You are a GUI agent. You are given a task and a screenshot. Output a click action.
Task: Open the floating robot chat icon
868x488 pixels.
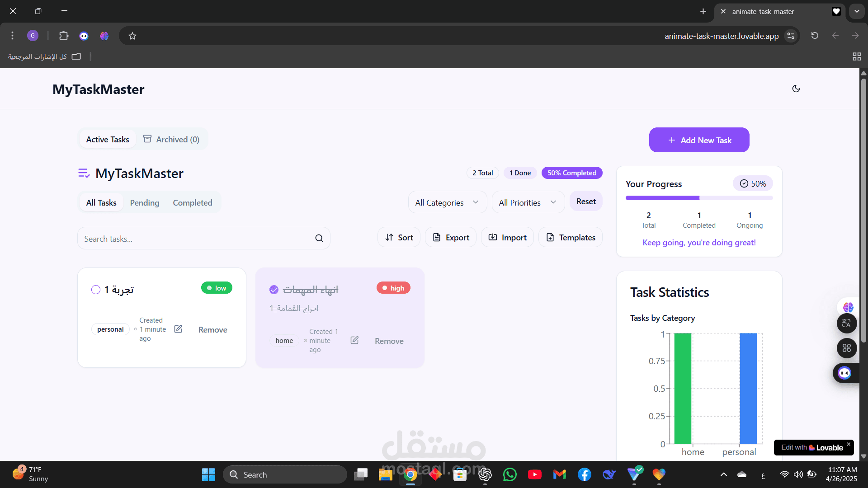click(844, 373)
